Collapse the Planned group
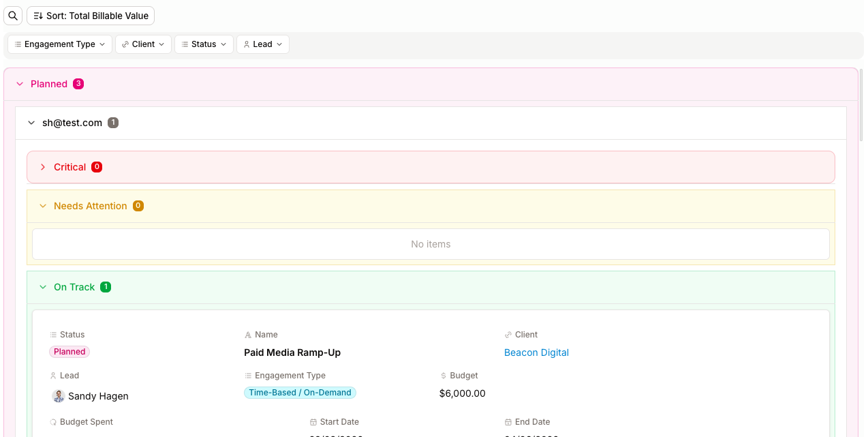The height and width of the screenshot is (437, 868). (x=20, y=84)
